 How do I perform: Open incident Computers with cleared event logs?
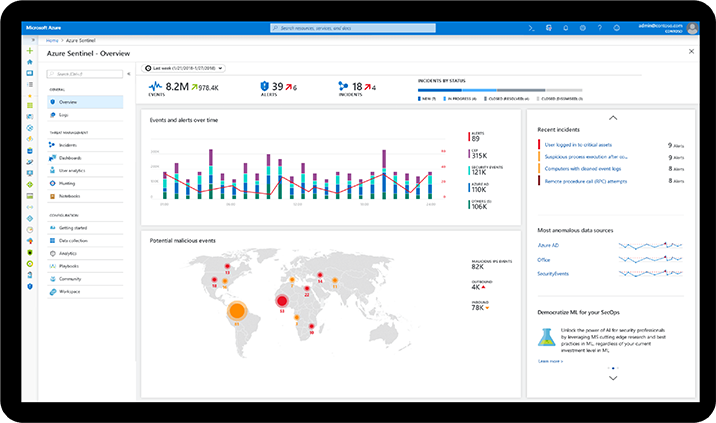(x=583, y=169)
